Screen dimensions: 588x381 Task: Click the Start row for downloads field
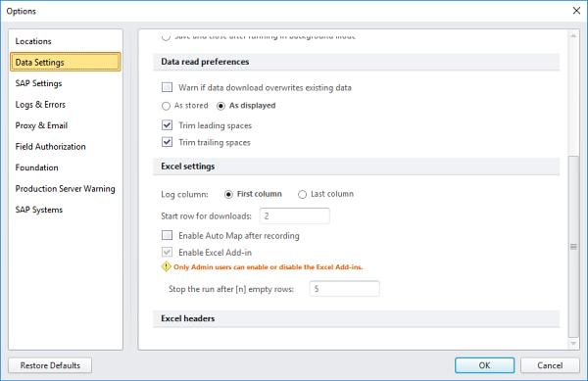click(x=295, y=215)
